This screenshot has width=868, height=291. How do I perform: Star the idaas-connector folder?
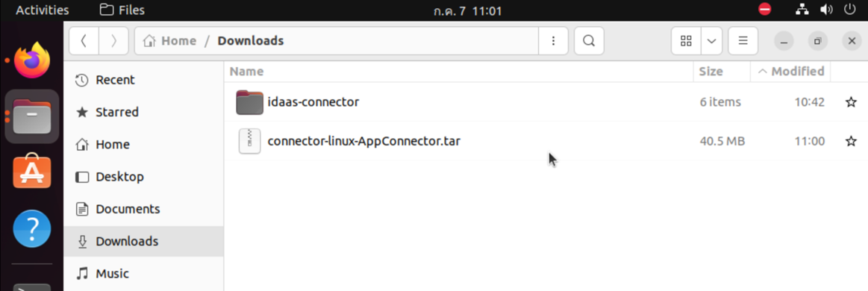[x=851, y=102]
